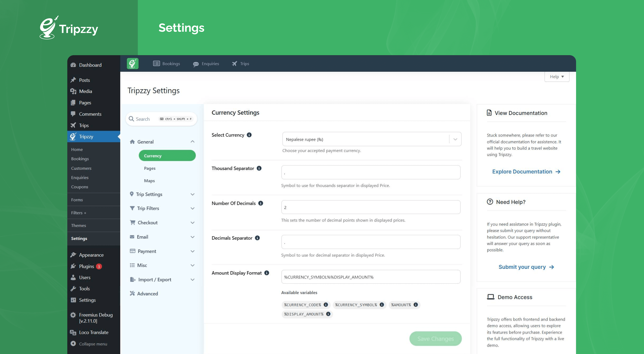The height and width of the screenshot is (354, 644).
Task: Expand the Import / Export section
Action: 162,279
